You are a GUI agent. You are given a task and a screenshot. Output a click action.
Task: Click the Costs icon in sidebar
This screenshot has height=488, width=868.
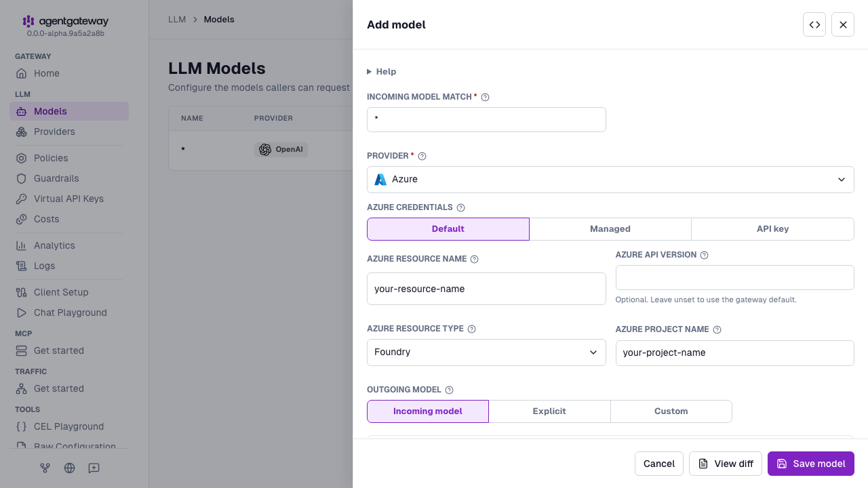point(22,219)
